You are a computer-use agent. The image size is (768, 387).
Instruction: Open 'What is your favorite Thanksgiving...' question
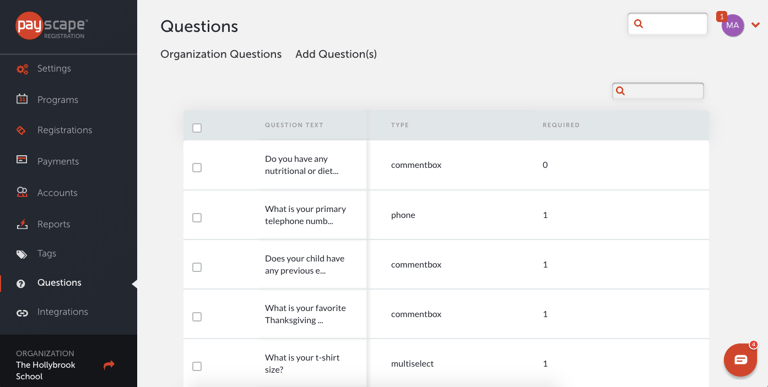pyautogui.click(x=305, y=314)
